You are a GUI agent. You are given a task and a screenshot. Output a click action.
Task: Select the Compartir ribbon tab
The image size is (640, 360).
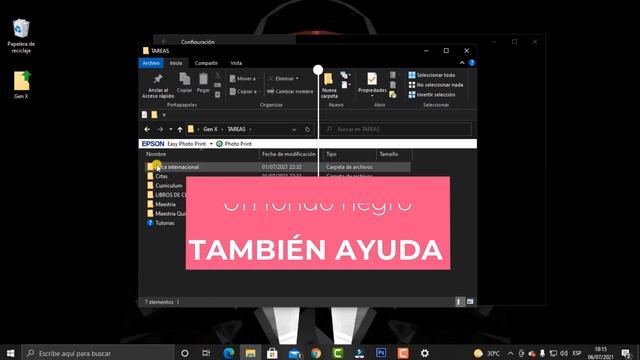click(x=206, y=63)
